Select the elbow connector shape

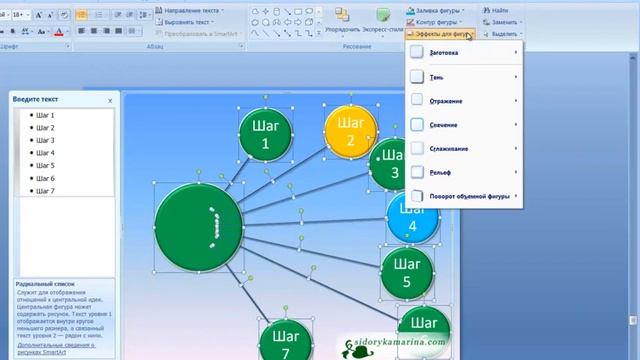(x=298, y=34)
